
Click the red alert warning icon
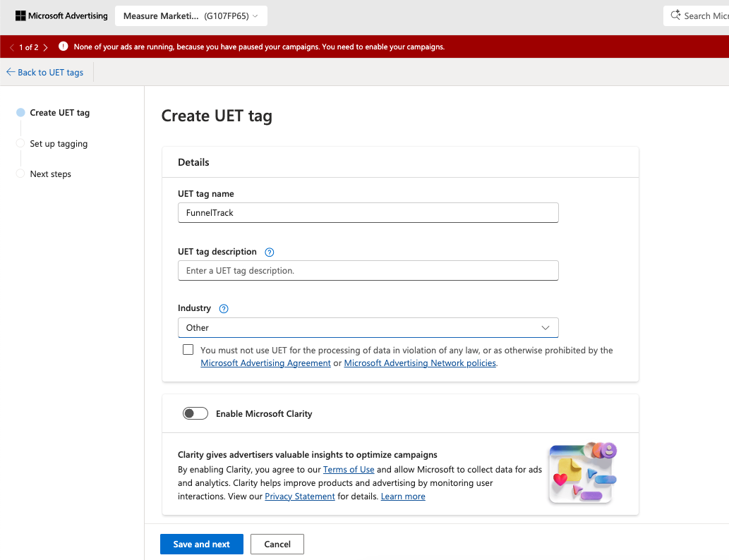[x=64, y=47]
